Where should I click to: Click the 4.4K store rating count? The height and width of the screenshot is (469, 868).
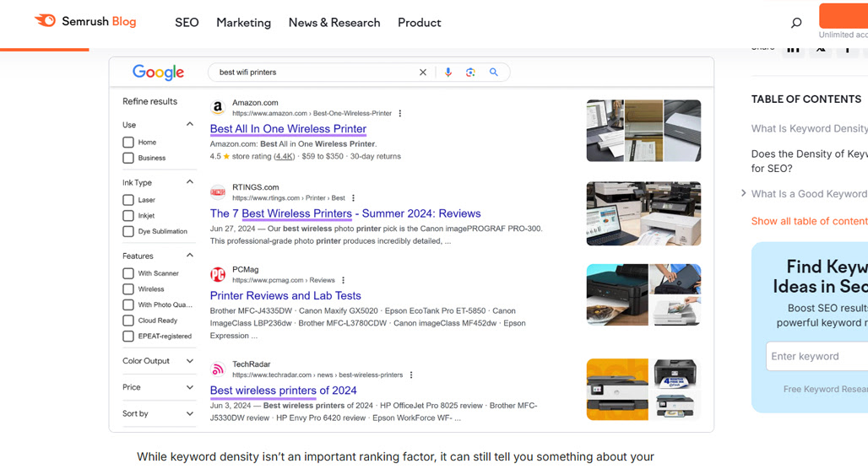point(284,157)
